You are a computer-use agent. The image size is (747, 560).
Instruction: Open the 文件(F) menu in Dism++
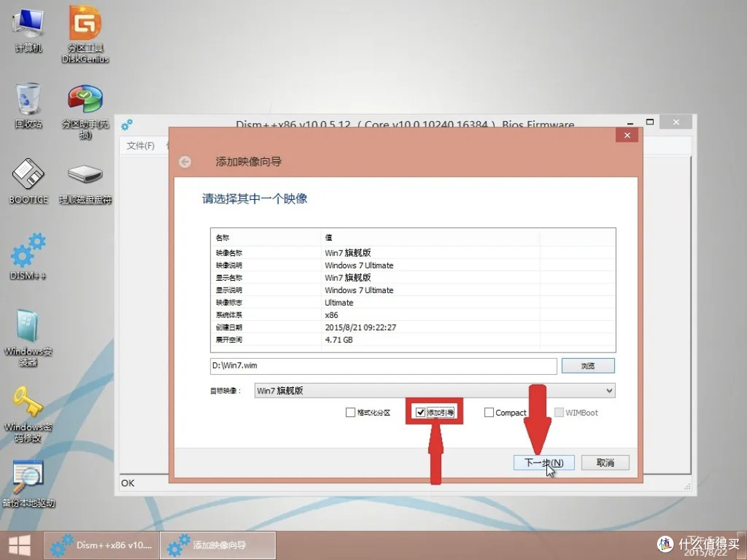point(140,146)
